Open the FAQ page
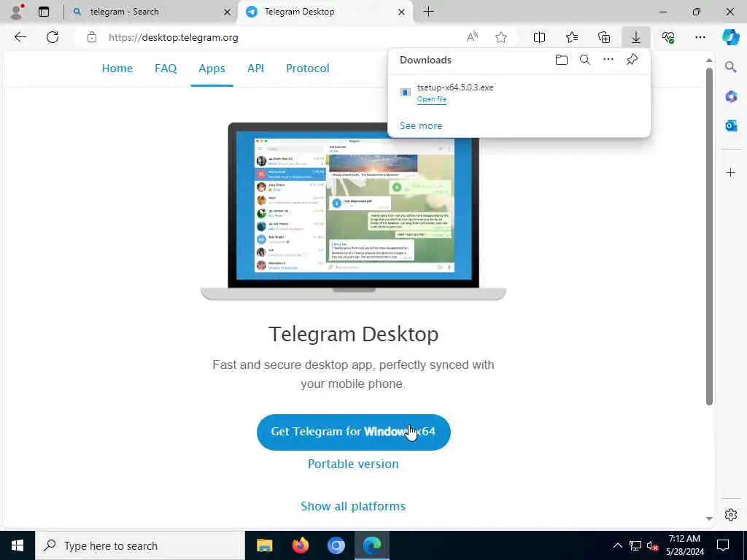Image resolution: width=747 pixels, height=560 pixels. (166, 68)
